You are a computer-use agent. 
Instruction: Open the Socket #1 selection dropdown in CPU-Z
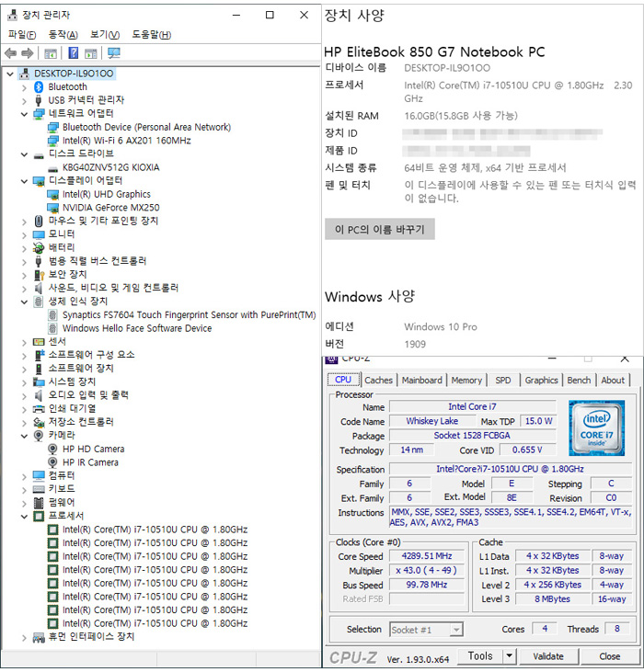coord(456,629)
